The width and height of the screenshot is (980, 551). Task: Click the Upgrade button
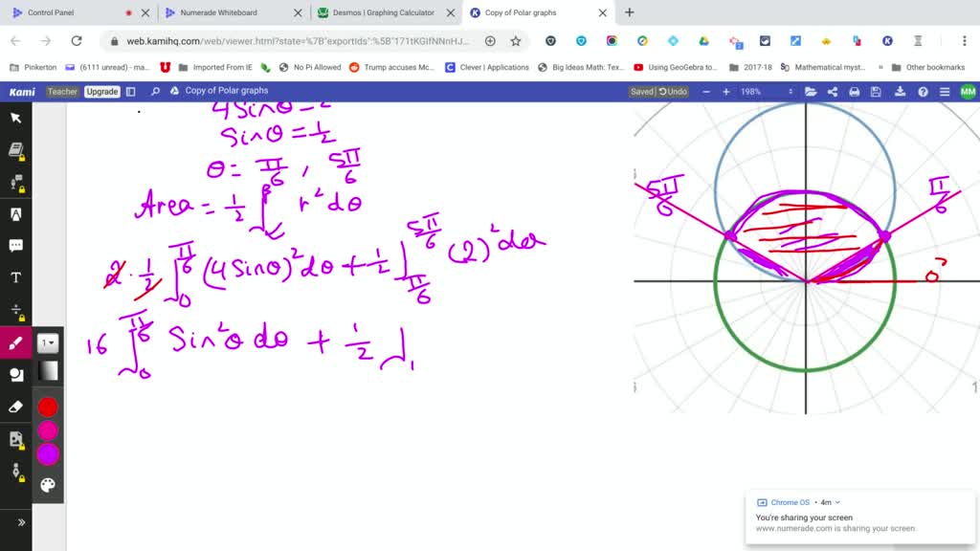(x=103, y=91)
